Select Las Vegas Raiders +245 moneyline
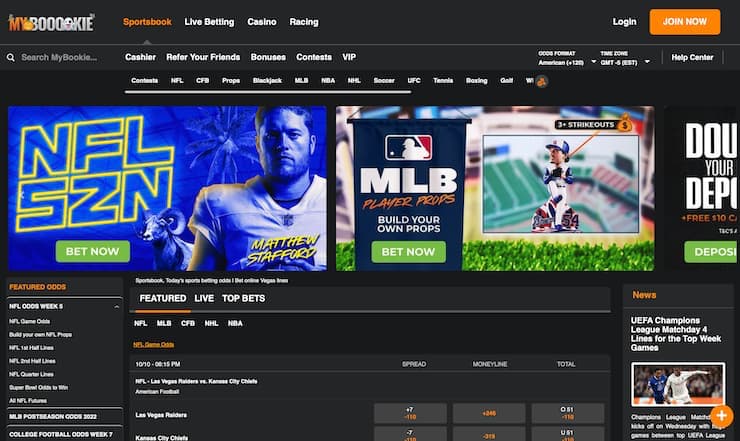 coord(489,413)
